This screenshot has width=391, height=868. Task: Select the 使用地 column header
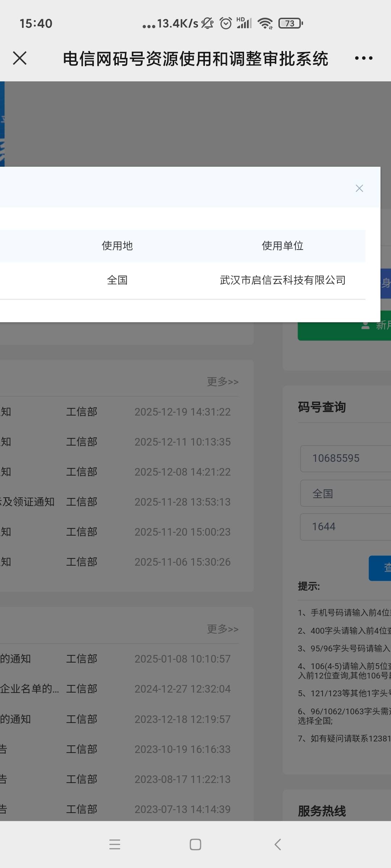117,246
